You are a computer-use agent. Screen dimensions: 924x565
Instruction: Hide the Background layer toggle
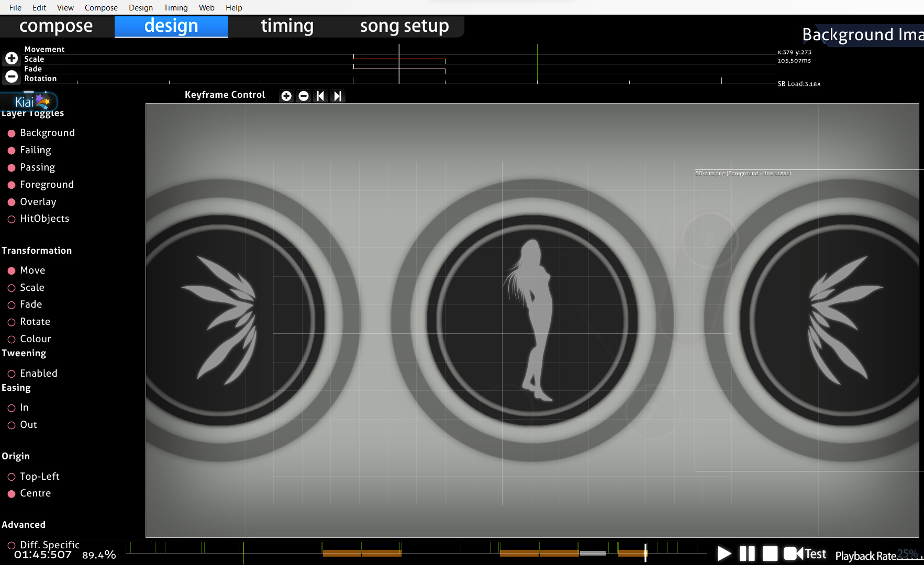pyautogui.click(x=12, y=133)
